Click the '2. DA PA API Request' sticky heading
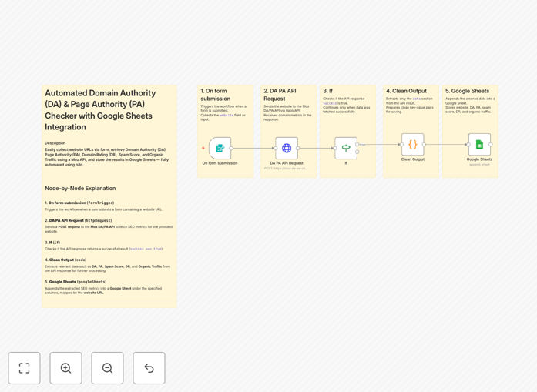Viewport: 537px width, 392px height. (280, 95)
